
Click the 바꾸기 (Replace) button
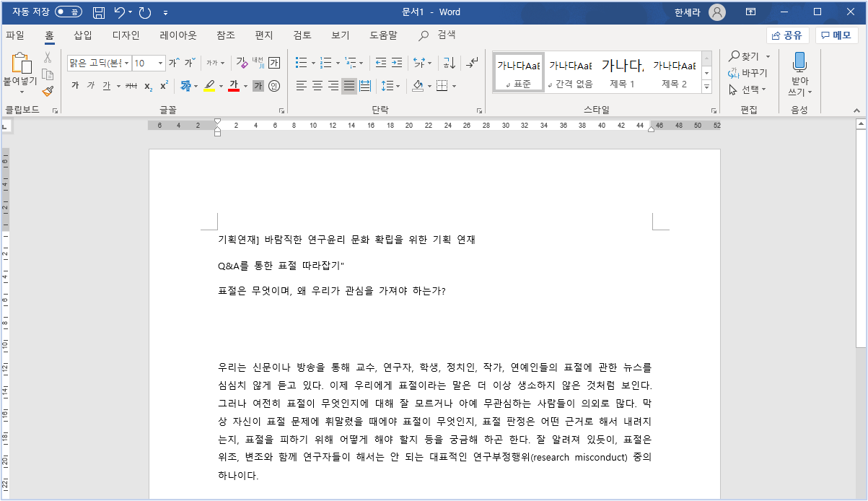(748, 73)
